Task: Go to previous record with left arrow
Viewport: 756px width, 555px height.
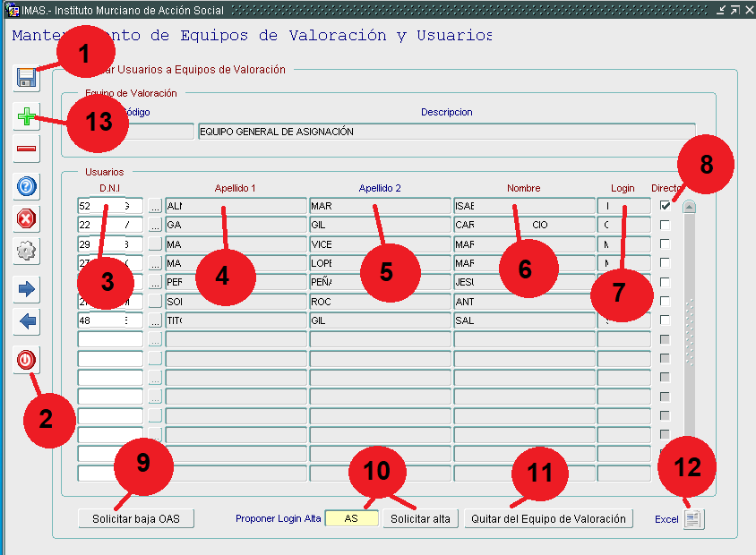Action: (27, 321)
